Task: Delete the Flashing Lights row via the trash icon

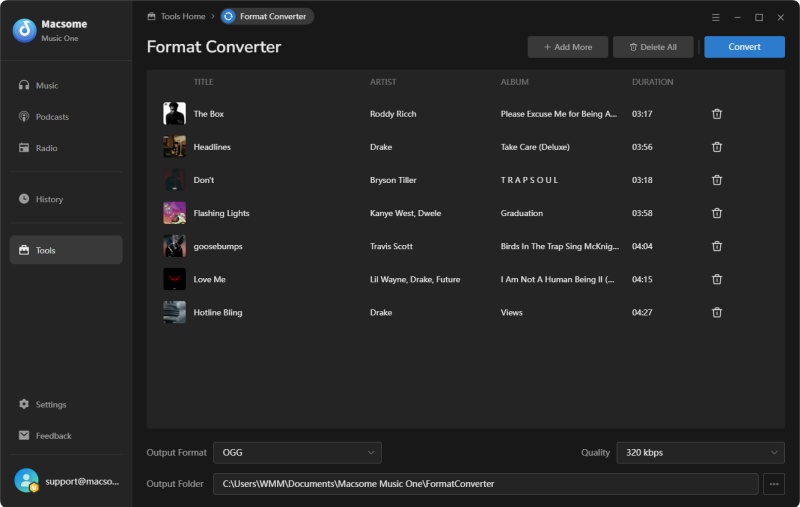Action: (x=717, y=213)
